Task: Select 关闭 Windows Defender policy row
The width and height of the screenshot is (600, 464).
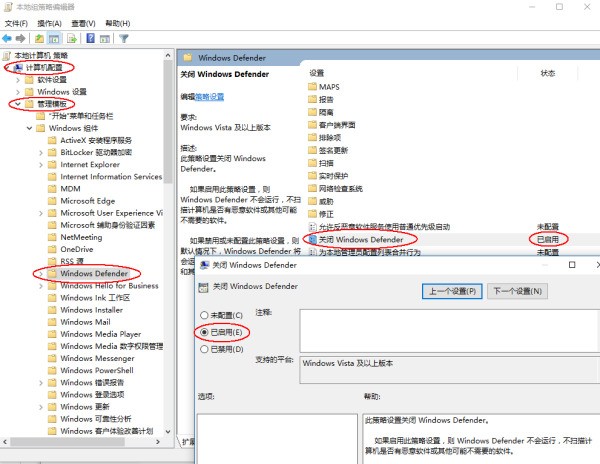Action: tap(361, 239)
